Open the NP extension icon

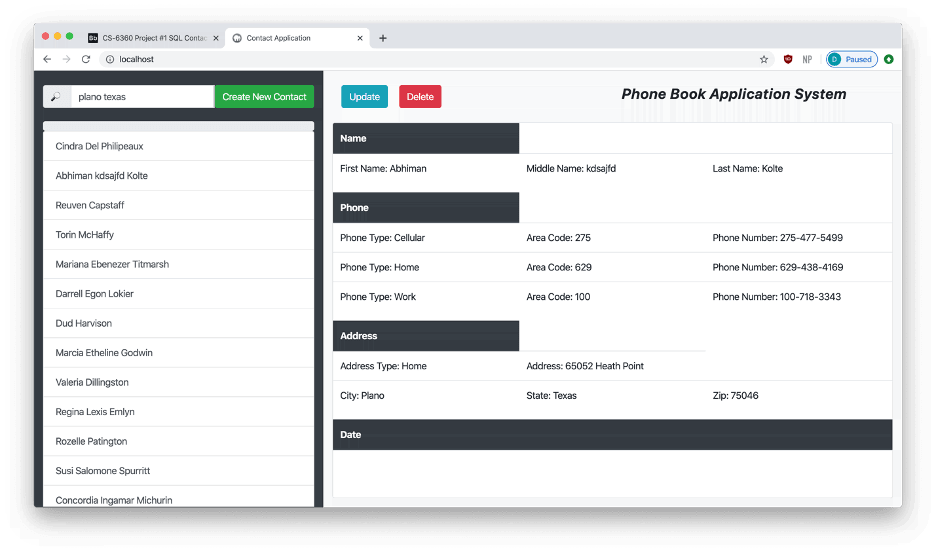tap(807, 59)
